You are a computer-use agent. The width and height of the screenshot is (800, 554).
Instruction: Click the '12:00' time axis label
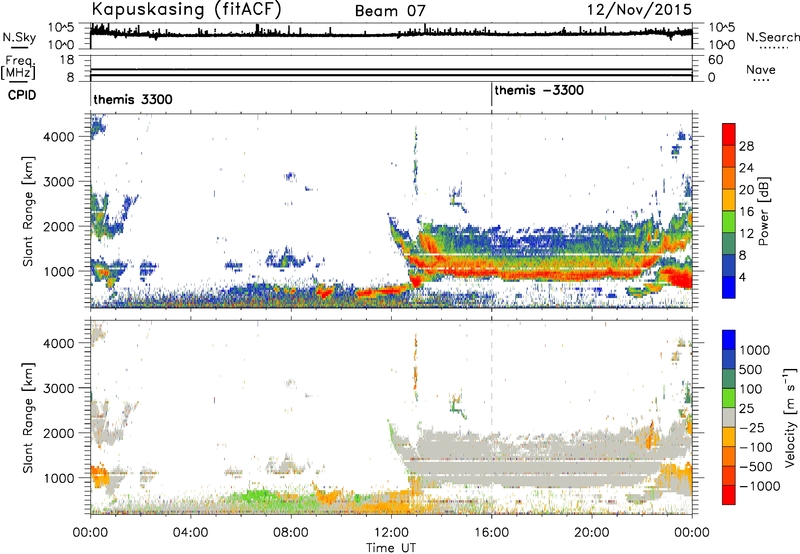[390, 533]
